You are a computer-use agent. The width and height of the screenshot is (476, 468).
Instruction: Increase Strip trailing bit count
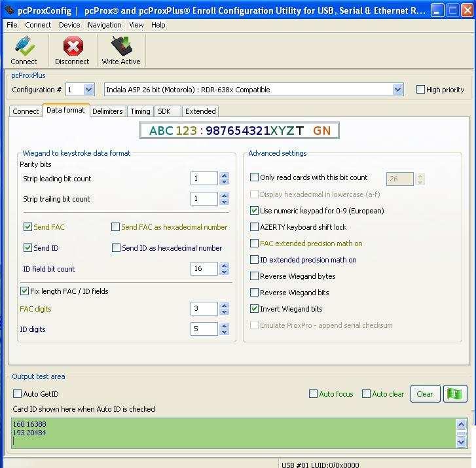tap(225, 196)
